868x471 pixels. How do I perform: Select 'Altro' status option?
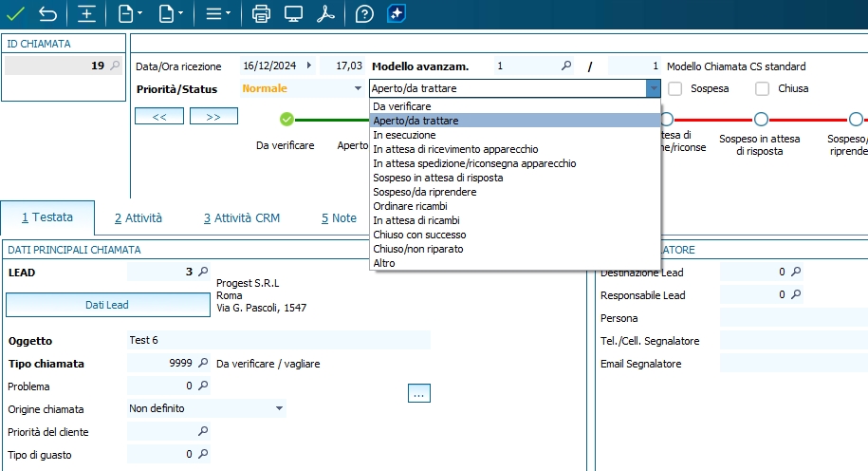click(515, 263)
